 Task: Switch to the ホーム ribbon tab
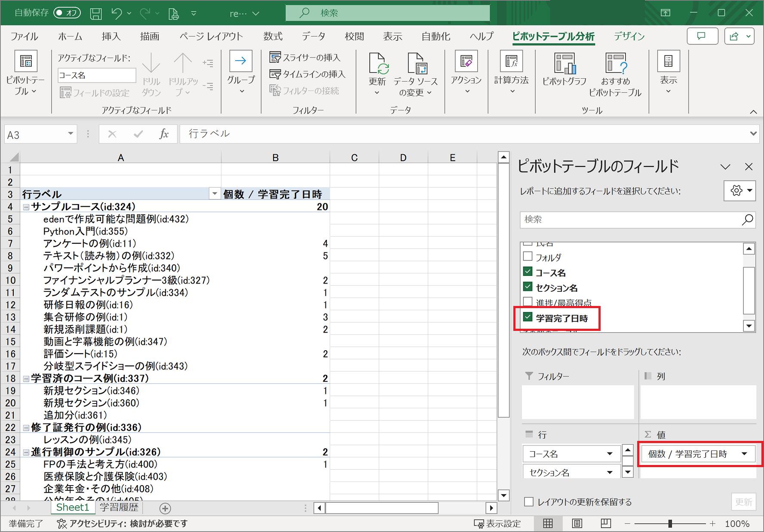pos(70,37)
